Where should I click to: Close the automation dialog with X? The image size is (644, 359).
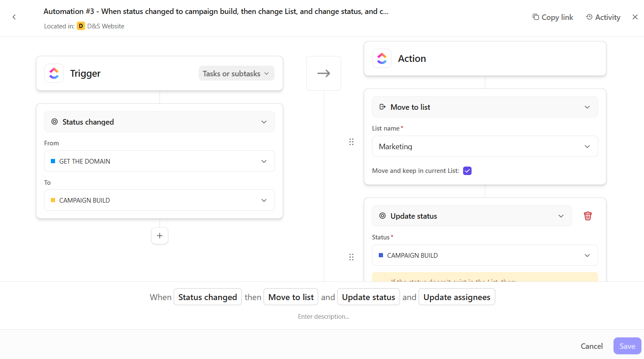[x=635, y=17]
